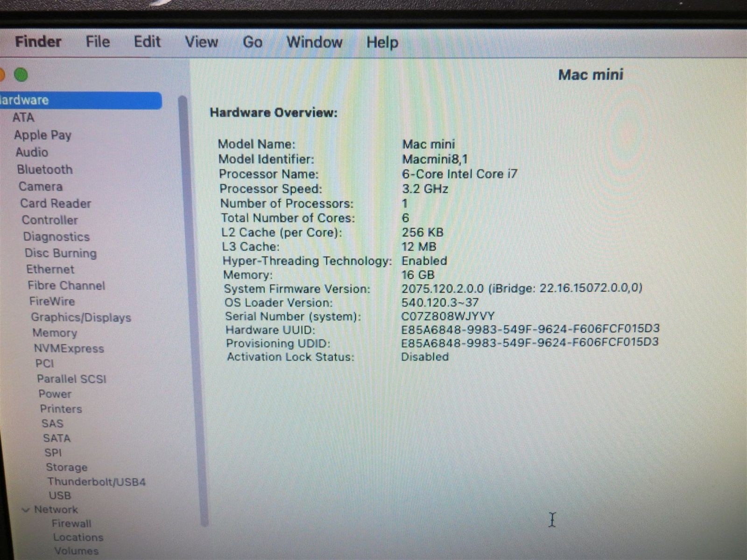The image size is (747, 560).
Task: Select Controller in the sidebar
Action: point(50,220)
